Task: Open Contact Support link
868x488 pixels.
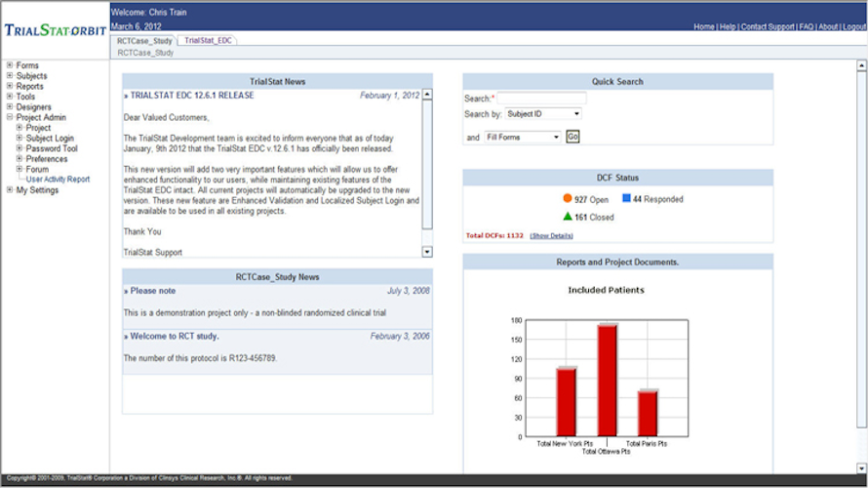Action: [x=768, y=26]
